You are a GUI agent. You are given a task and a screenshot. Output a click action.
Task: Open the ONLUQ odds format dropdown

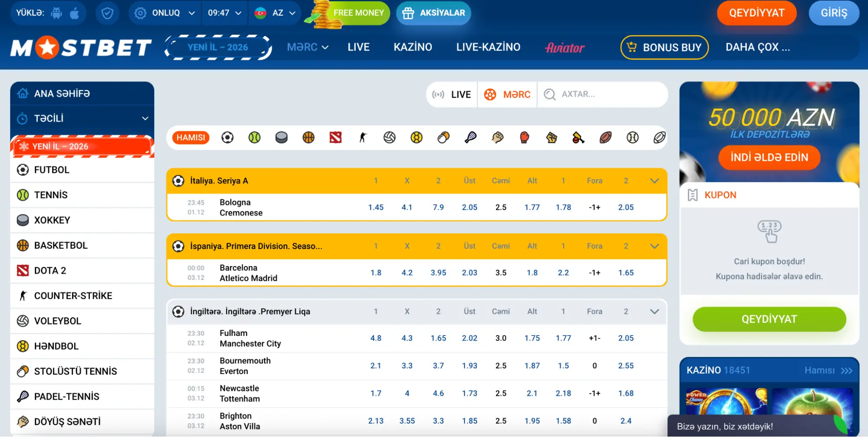click(165, 13)
